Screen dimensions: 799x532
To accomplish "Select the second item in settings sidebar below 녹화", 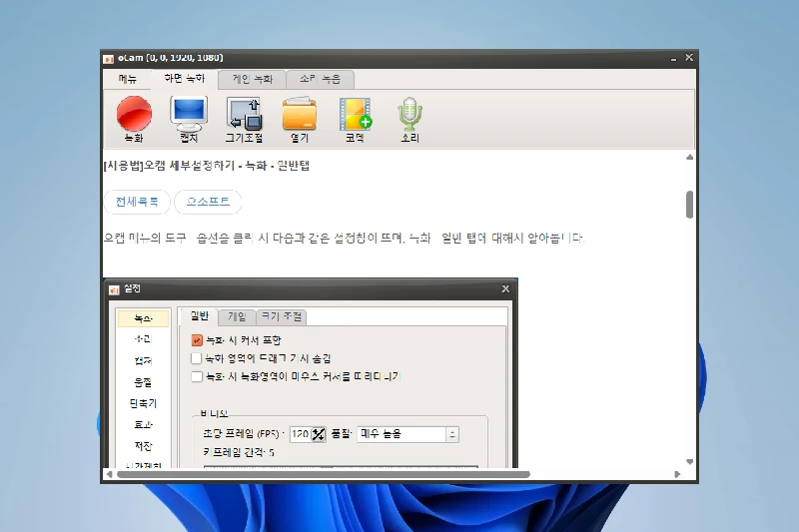I will click(143, 339).
